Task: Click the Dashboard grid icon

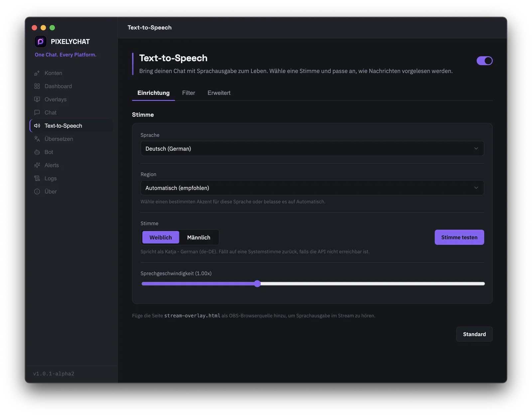Action: [x=37, y=86]
